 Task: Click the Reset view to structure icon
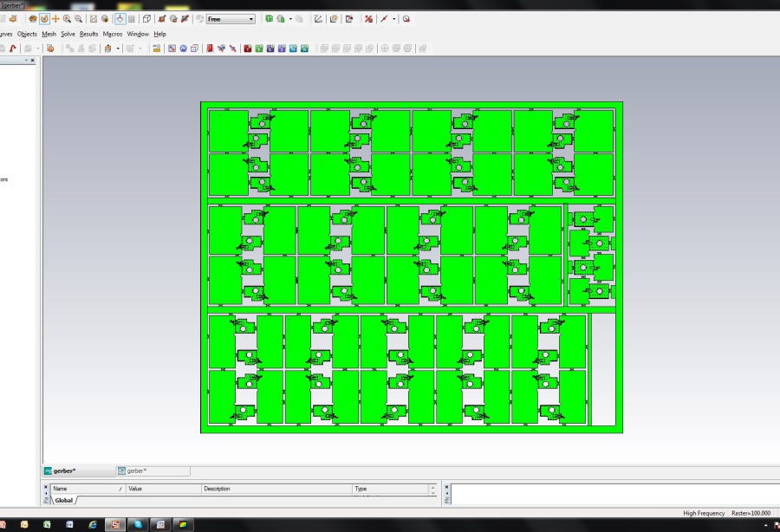click(94, 18)
